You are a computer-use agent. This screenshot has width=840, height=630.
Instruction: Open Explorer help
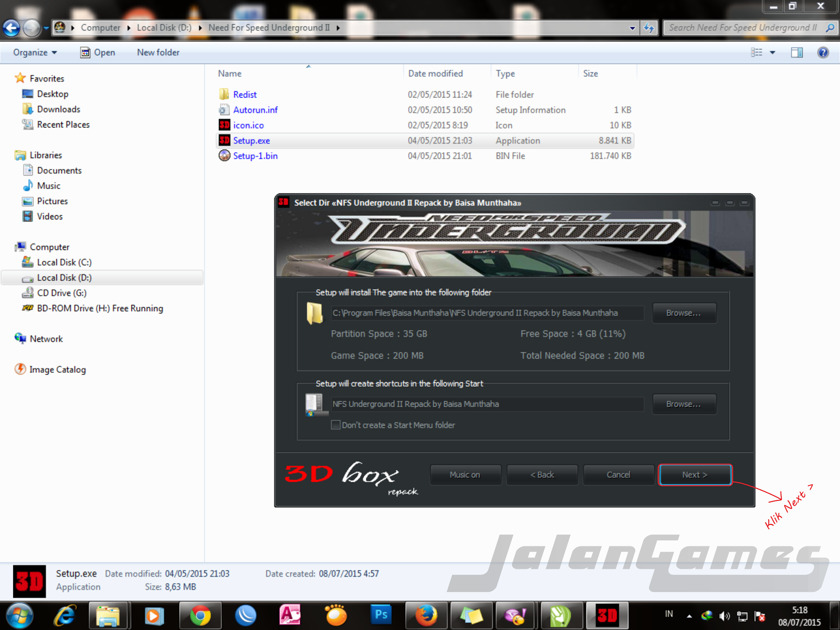tap(823, 52)
